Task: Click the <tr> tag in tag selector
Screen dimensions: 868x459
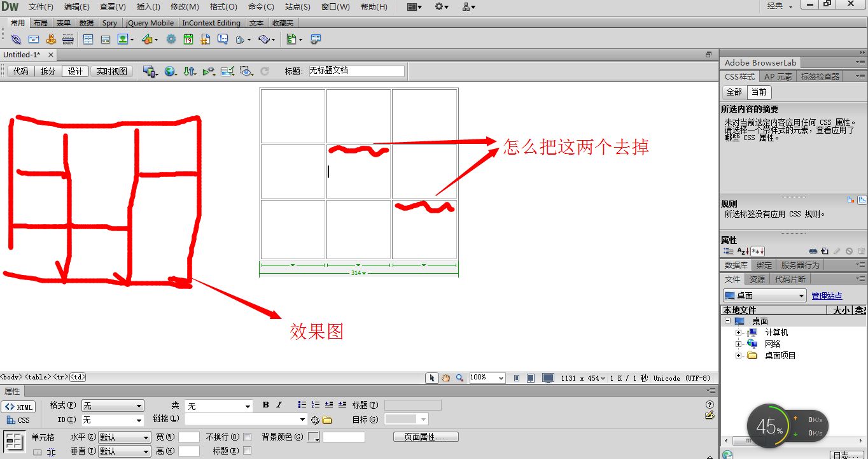Action: pos(60,377)
